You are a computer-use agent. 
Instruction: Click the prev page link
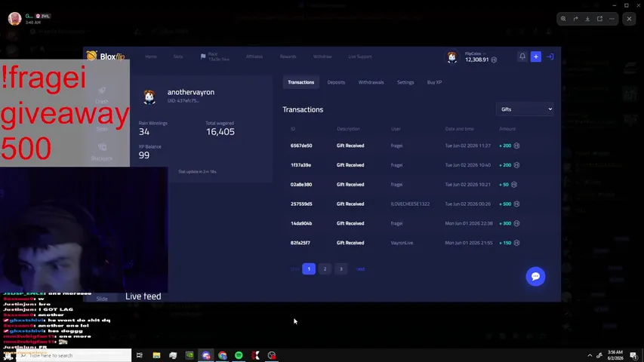pos(294,269)
